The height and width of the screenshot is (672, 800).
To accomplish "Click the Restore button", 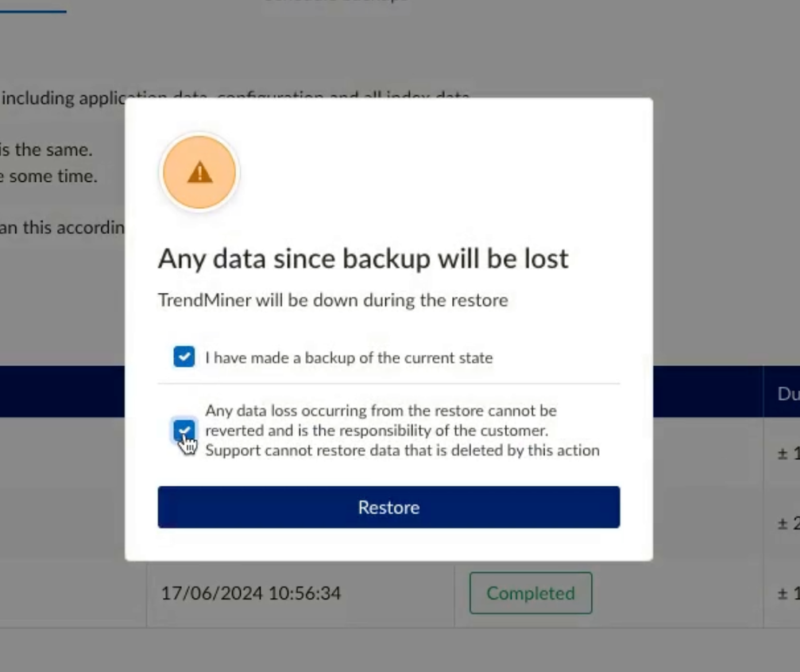I will (388, 507).
